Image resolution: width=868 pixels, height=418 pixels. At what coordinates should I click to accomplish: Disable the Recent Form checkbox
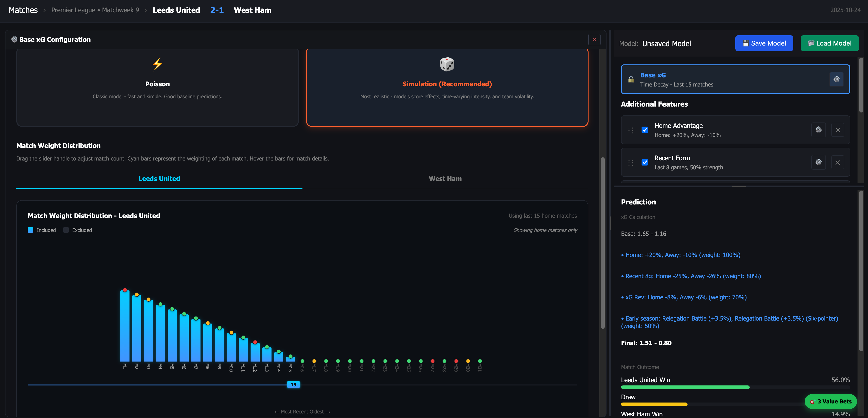(645, 162)
